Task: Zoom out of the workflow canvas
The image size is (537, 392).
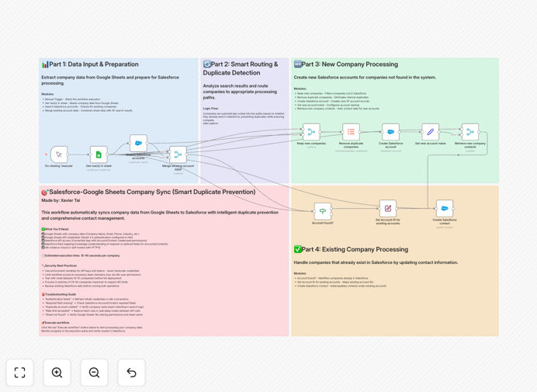Action: (x=94, y=373)
